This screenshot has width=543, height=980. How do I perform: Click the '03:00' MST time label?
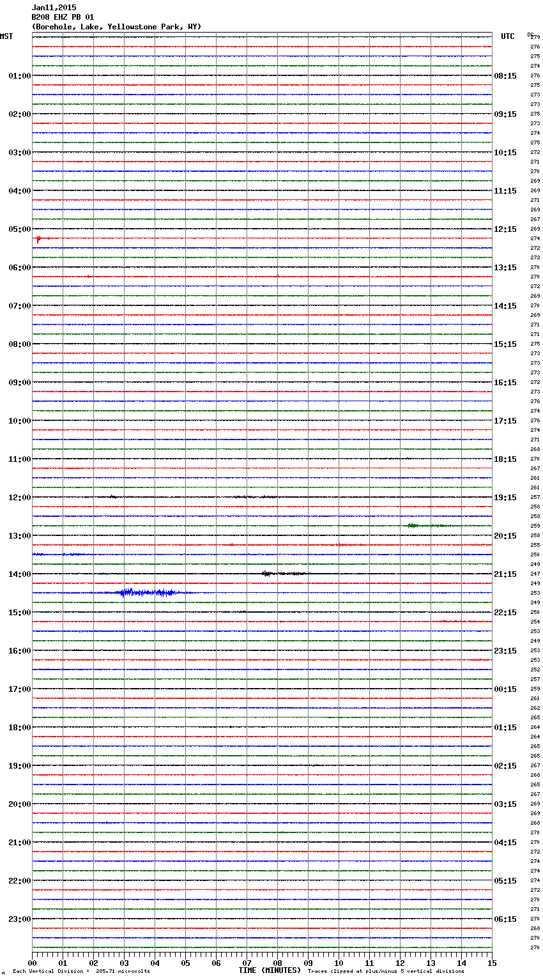[19, 153]
